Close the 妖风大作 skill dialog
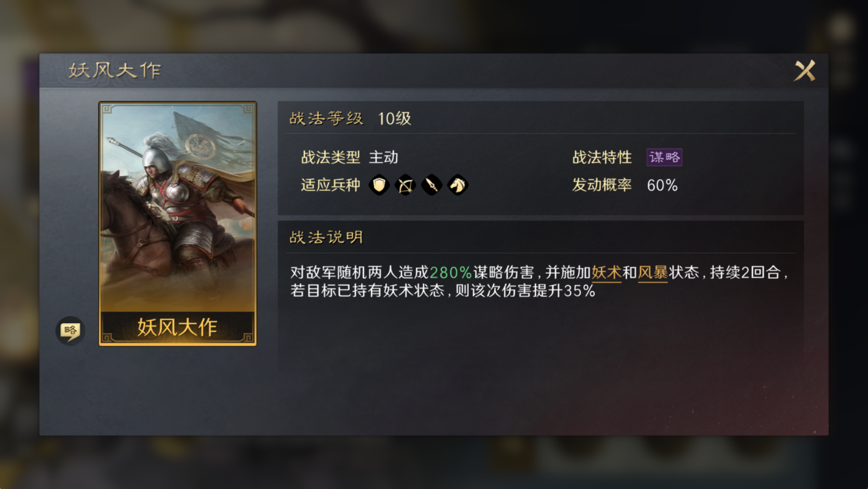Screen dimensions: 868x489 pos(805,71)
